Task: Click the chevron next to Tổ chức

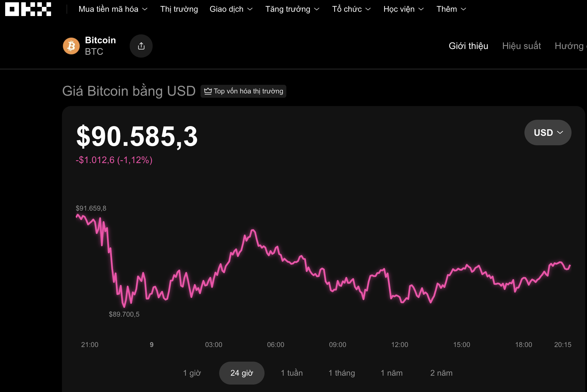Action: point(369,9)
